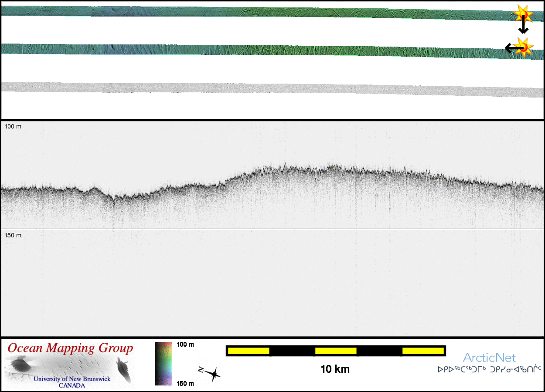
Task: Pick the depth color legend swatch
Action: [x=164, y=363]
